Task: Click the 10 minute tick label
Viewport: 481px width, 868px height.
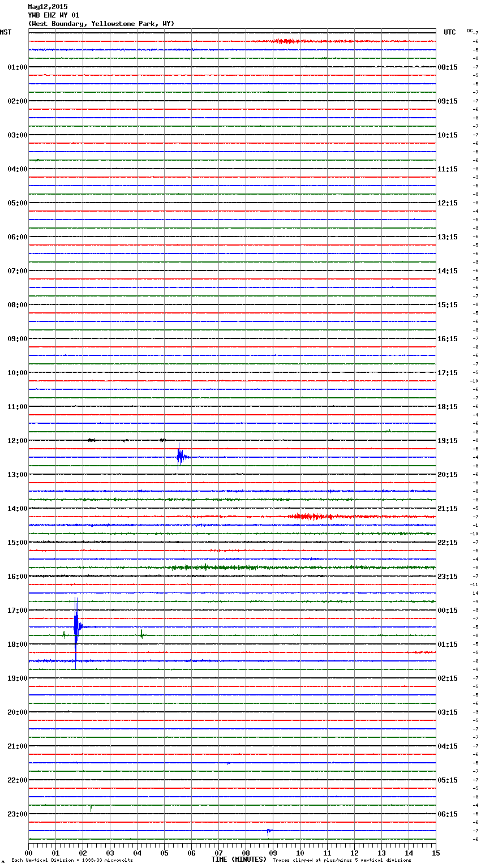Action: (x=300, y=853)
